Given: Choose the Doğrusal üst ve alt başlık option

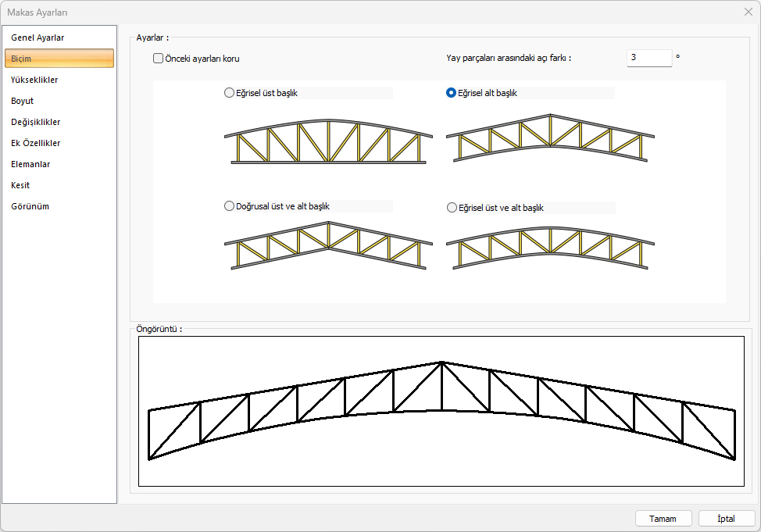Looking at the screenshot, I should tap(229, 206).
